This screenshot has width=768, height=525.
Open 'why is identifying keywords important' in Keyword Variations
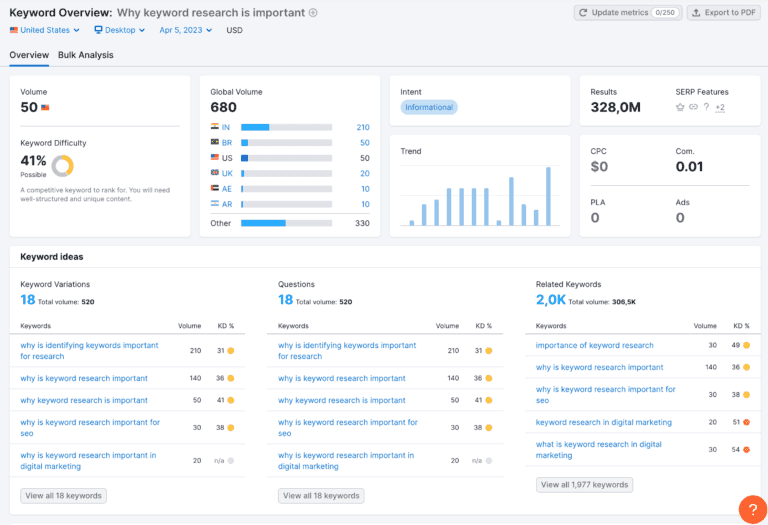89,351
